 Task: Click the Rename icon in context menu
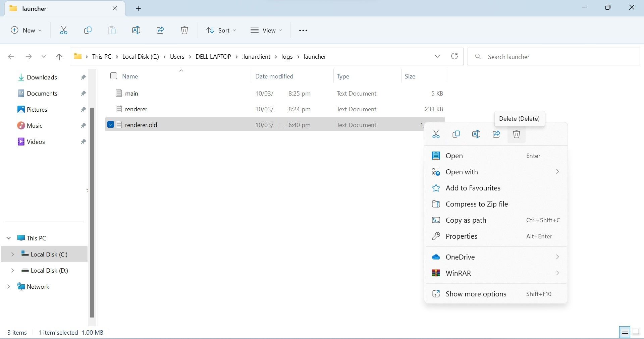[476, 134]
